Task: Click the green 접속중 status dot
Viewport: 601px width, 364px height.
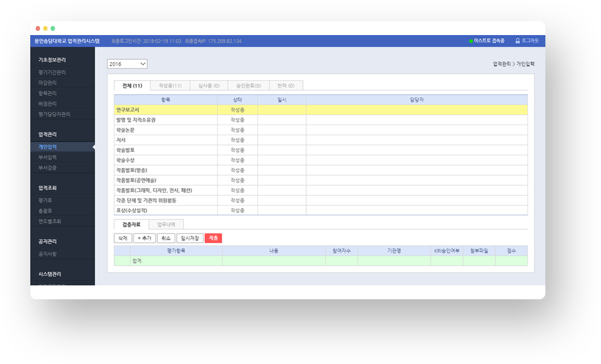Action: 471,41
